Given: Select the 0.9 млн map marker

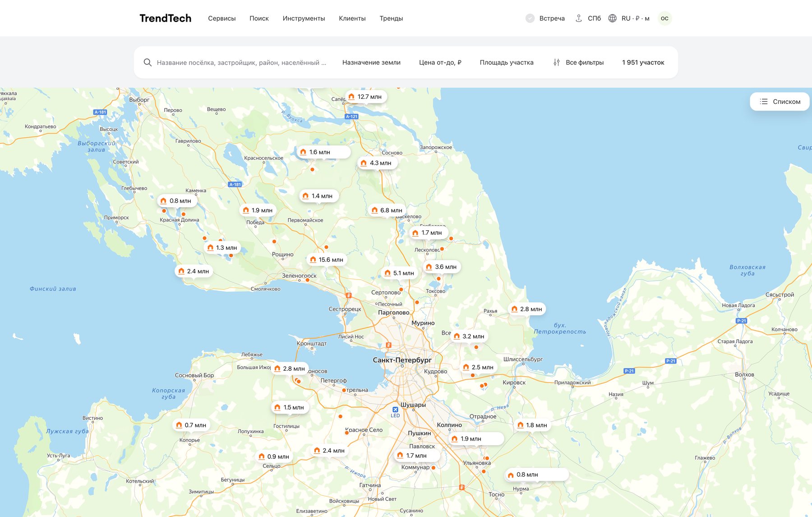Looking at the screenshot, I should (274, 456).
